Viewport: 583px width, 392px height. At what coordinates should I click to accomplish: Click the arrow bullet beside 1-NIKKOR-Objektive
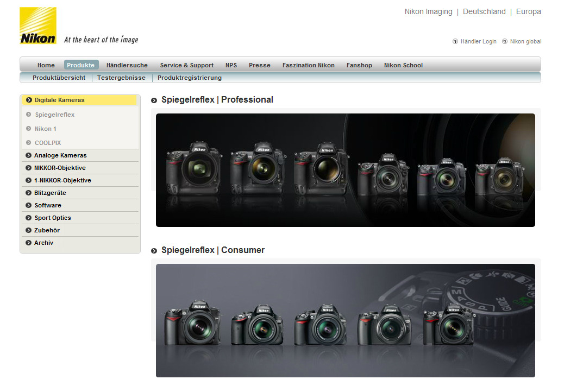[28, 180]
